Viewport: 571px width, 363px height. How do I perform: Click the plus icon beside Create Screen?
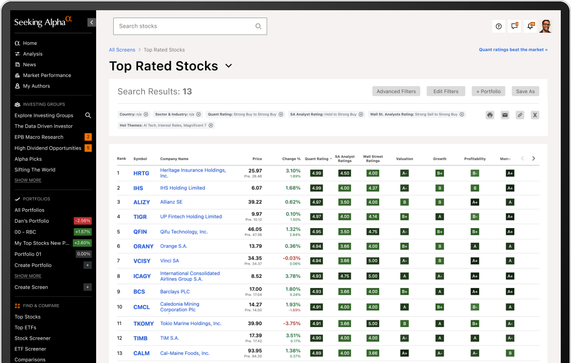tap(87, 287)
